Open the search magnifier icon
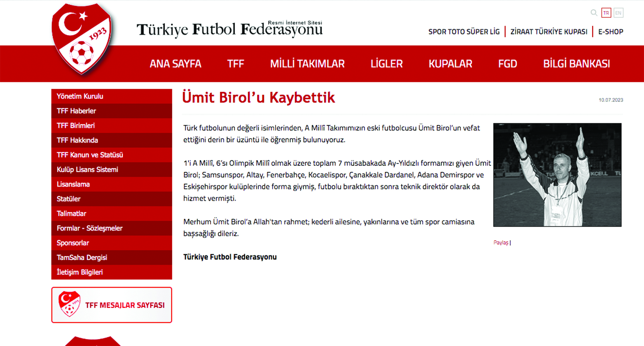The width and height of the screenshot is (644, 346). pos(594,13)
